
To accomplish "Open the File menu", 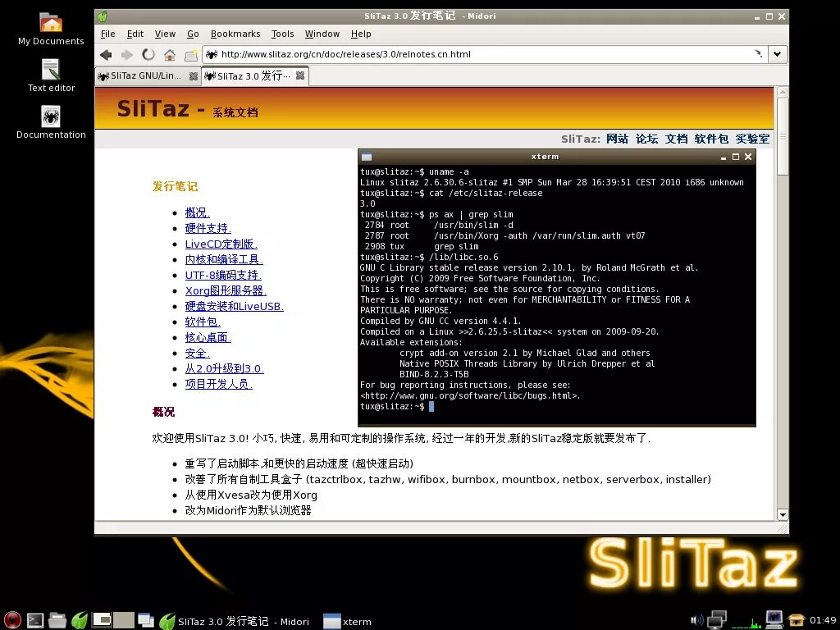I will click(107, 34).
